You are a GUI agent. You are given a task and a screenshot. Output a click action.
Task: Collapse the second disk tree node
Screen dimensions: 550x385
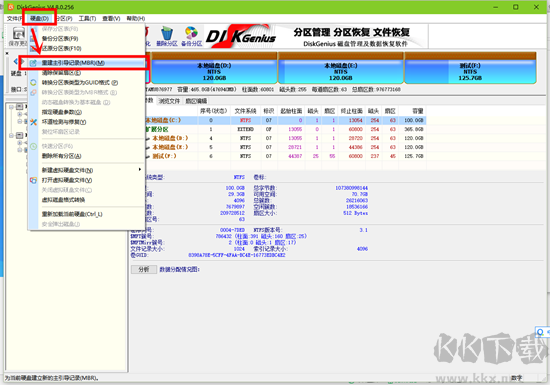pyautogui.click(x=12, y=135)
